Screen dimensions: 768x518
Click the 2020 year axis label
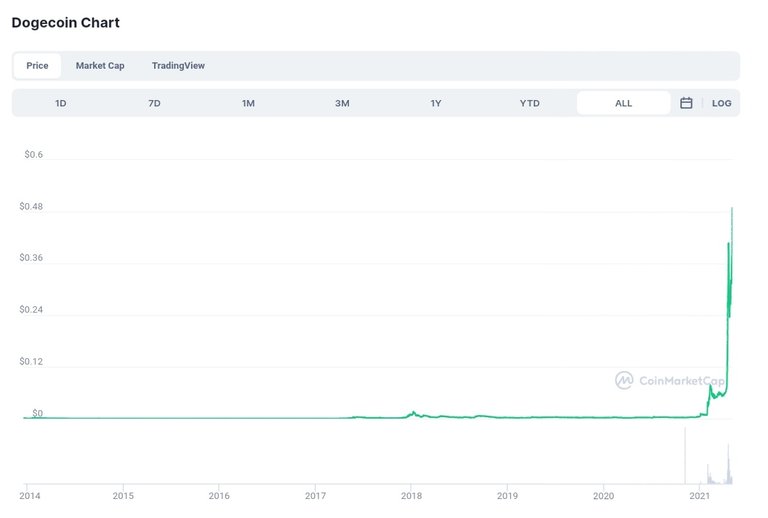603,496
